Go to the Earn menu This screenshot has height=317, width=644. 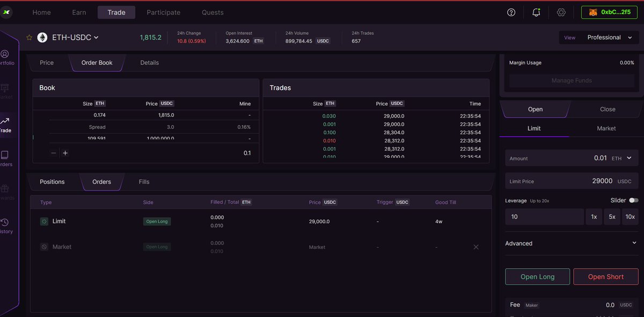tap(79, 12)
